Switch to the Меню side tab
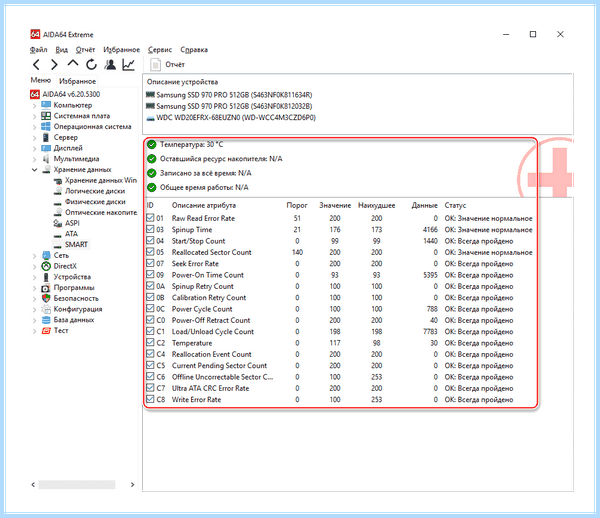Screen dimensions: 600x518 [41, 80]
